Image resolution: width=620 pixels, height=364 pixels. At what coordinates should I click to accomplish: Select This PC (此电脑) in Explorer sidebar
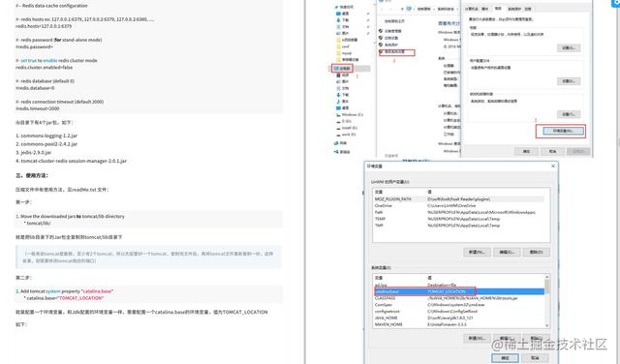pyautogui.click(x=342, y=69)
